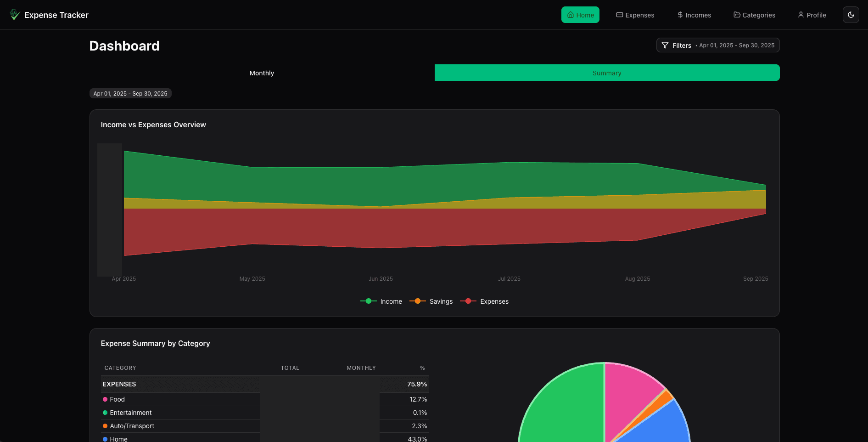Toggle Expenses series in chart legend

click(484, 301)
